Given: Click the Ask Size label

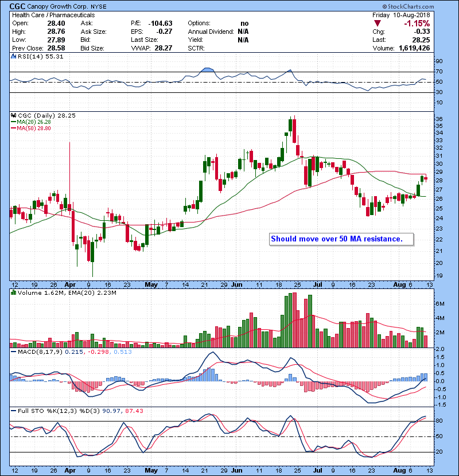Looking at the screenshot, I should click(94, 32).
